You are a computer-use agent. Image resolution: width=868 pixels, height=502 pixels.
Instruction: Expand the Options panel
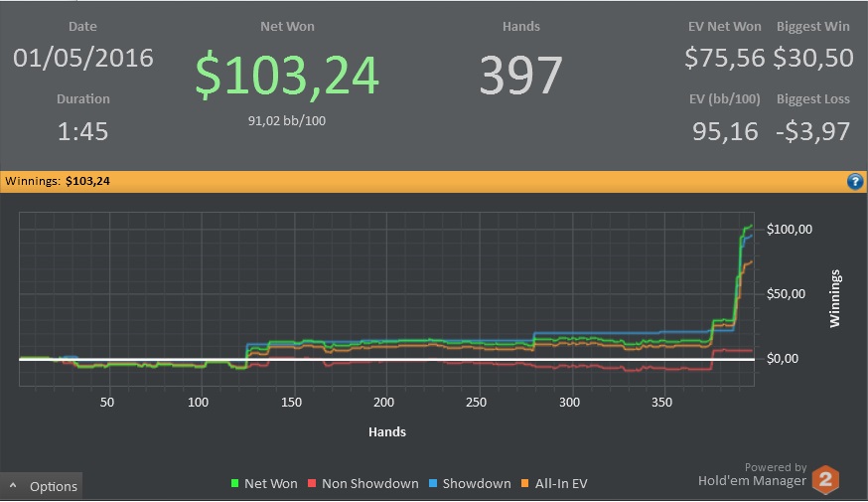[x=42, y=486]
